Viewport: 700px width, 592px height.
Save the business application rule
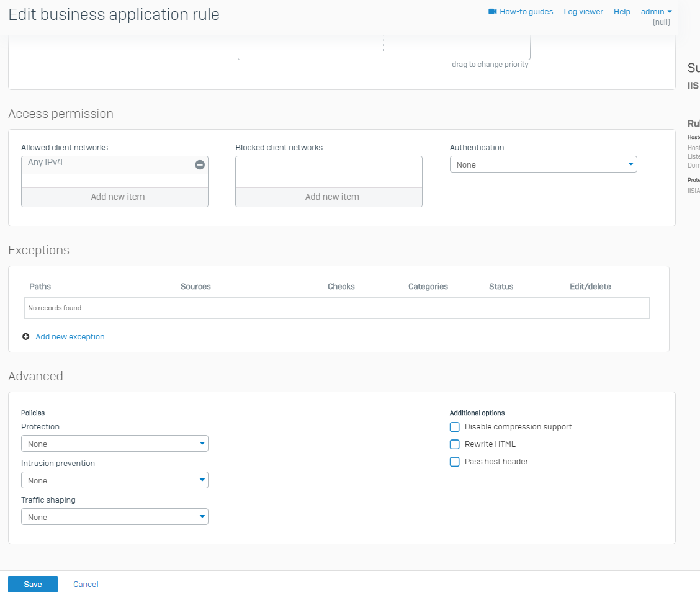[x=33, y=584]
